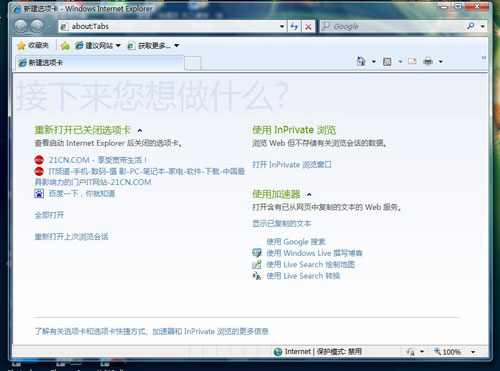Expand the address bar history dropdown
This screenshot has width=500, height=371.
click(282, 26)
